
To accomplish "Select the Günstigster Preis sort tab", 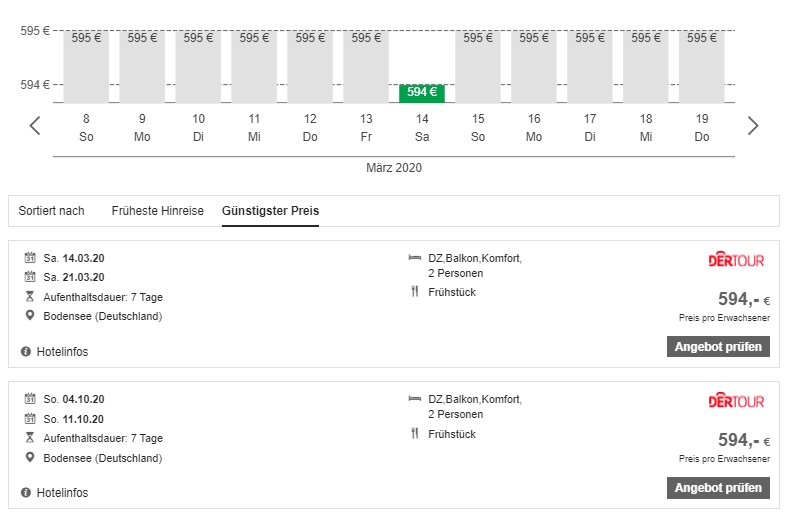I will click(270, 211).
